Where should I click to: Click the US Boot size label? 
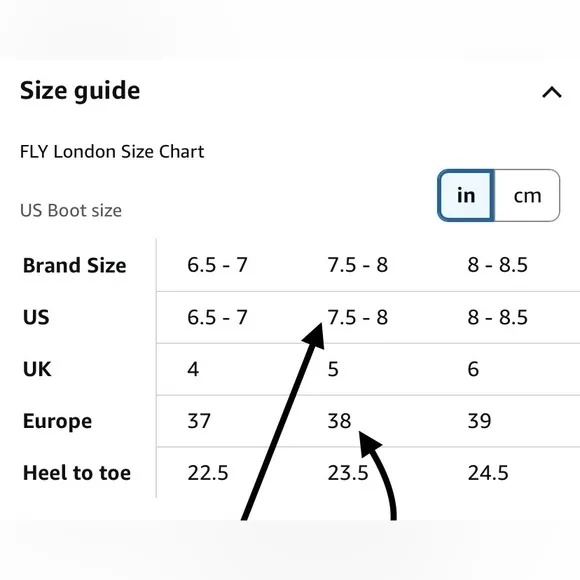point(71,210)
